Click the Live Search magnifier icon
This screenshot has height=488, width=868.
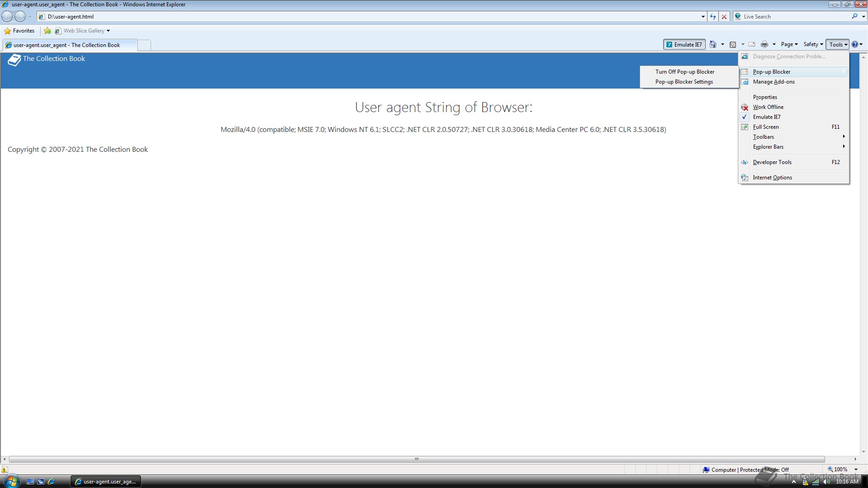tap(854, 16)
